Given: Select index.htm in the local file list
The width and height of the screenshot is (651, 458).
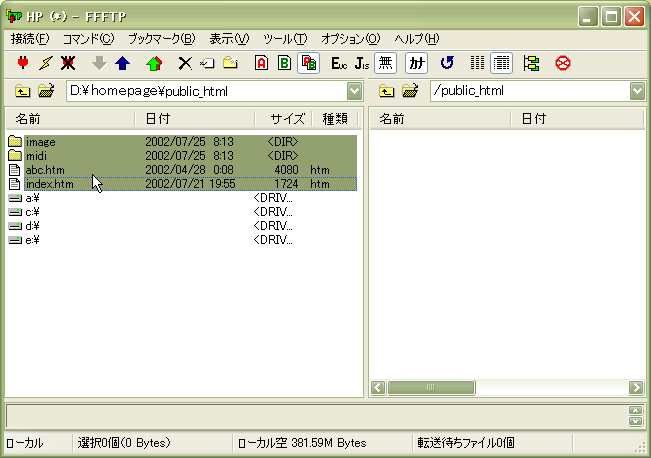Looking at the screenshot, I should pos(50,184).
